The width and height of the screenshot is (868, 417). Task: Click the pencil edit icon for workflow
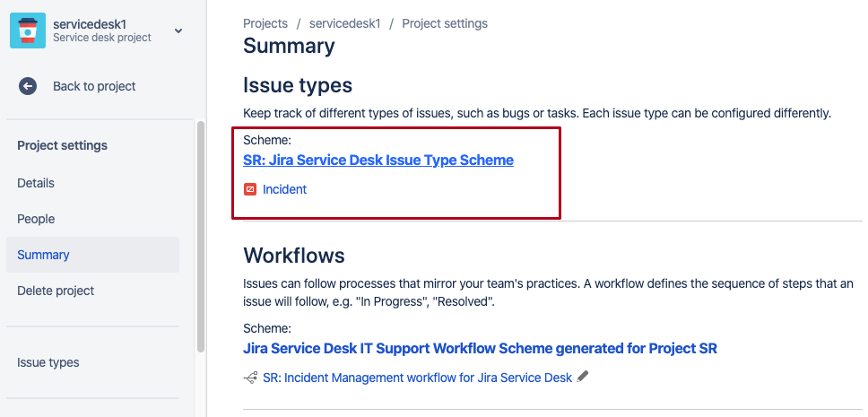tap(582, 378)
